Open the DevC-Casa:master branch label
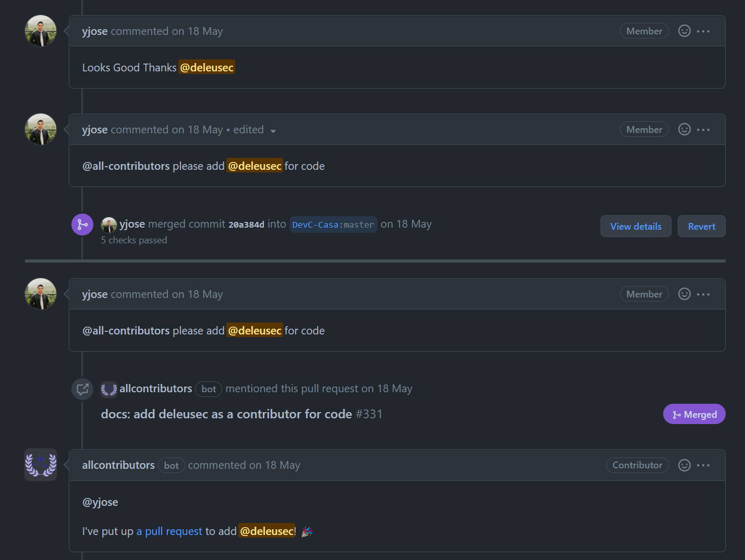This screenshot has width=745, height=560. pyautogui.click(x=333, y=225)
